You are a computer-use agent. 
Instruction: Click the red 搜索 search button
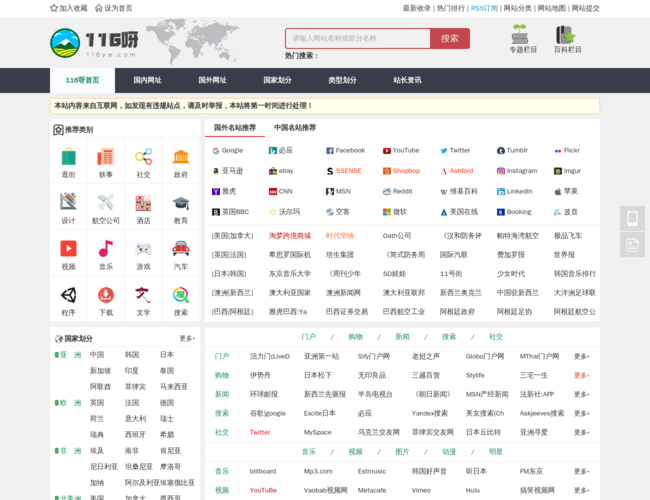point(450,39)
